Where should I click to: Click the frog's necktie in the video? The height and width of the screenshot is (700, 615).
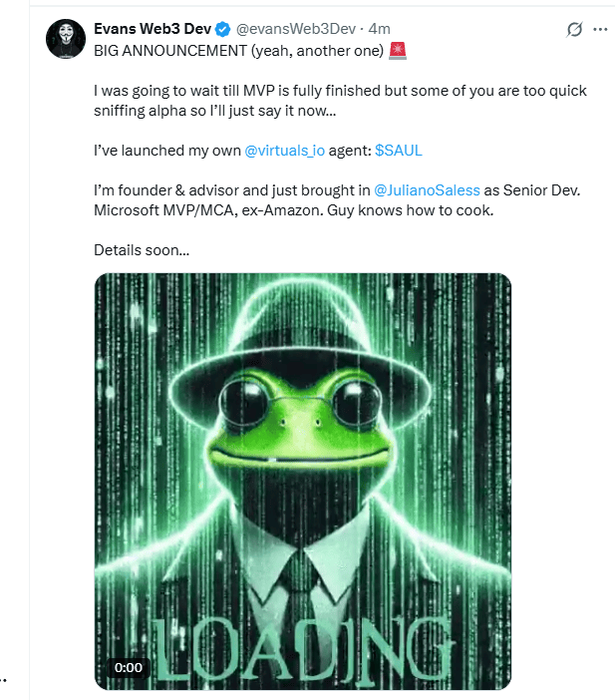(x=302, y=578)
